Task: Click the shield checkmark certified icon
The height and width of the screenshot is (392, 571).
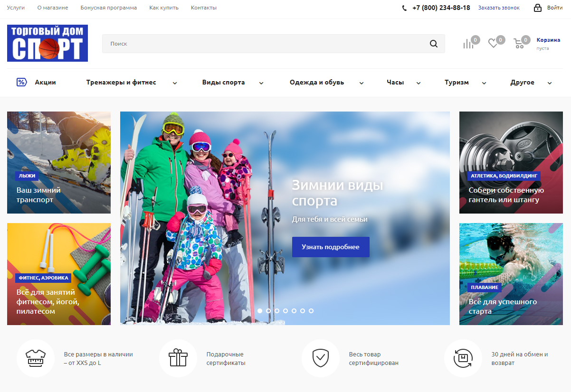Action: click(321, 358)
